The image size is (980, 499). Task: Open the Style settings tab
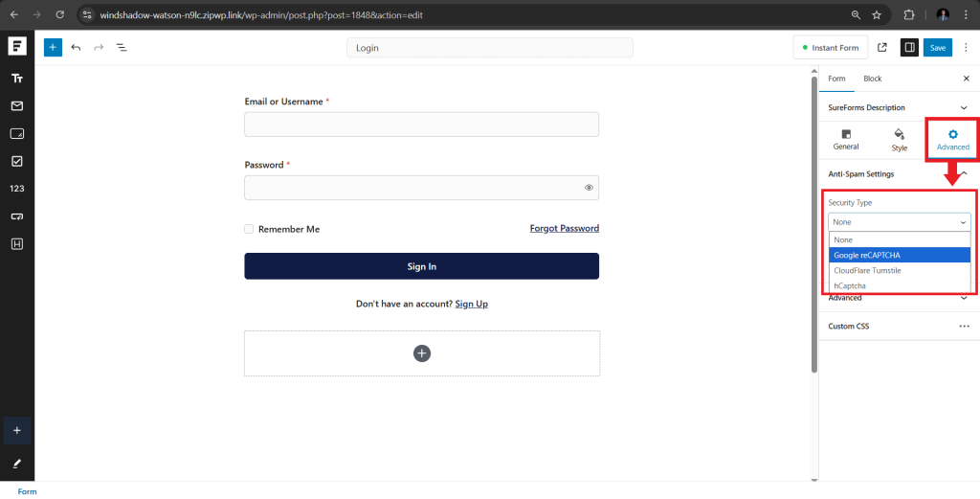899,140
